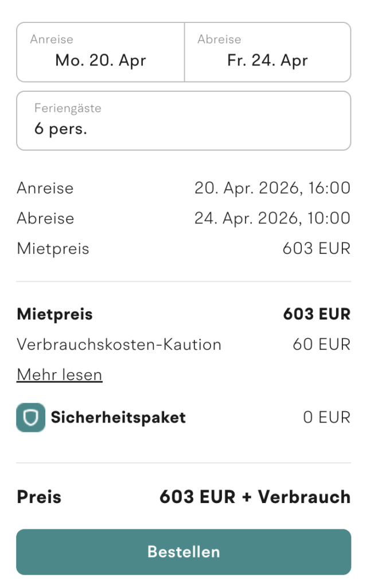Open the Abreise date picker field

point(267,52)
